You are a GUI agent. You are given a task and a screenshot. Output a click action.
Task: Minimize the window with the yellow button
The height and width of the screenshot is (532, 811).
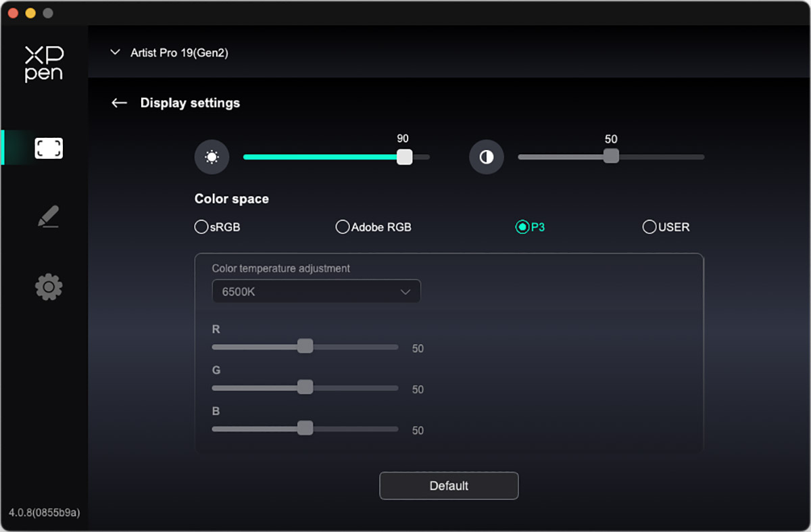coord(30,13)
